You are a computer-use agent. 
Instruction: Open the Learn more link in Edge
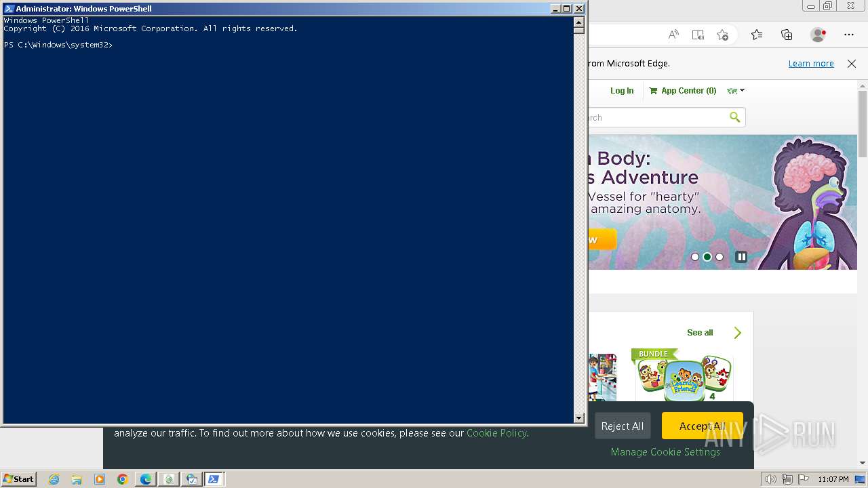[x=811, y=64]
